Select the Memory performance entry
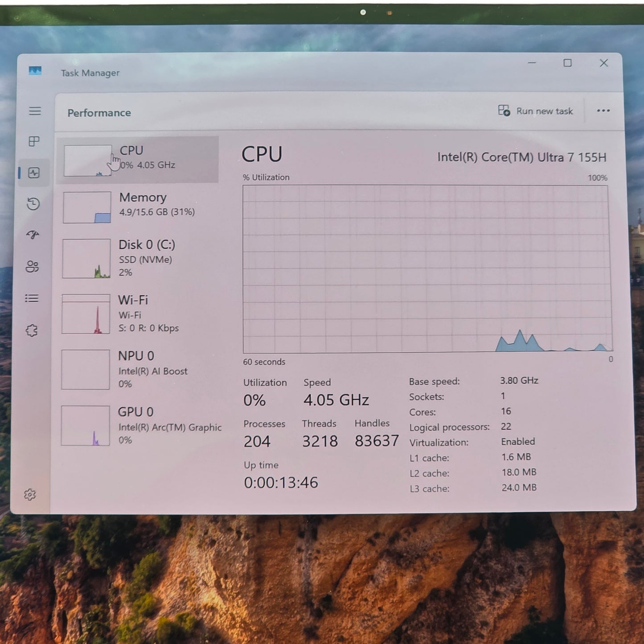The height and width of the screenshot is (644, 644). (x=138, y=207)
